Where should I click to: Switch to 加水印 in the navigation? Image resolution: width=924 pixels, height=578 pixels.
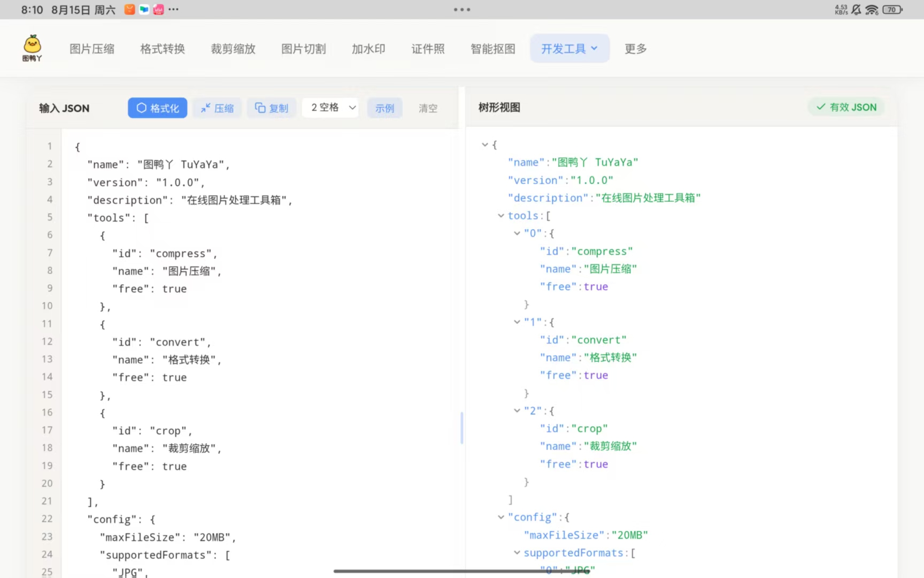click(368, 49)
